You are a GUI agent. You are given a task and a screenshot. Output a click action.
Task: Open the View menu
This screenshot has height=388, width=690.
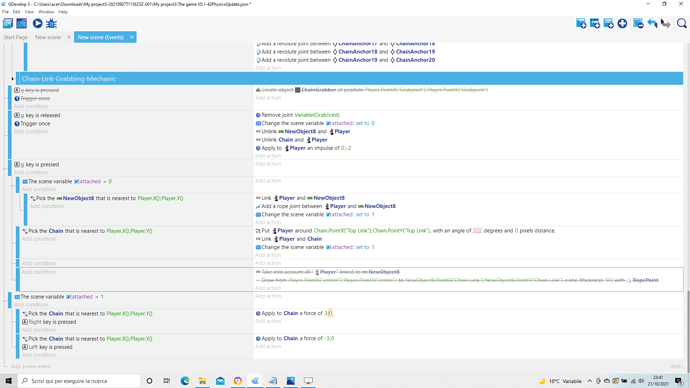pos(29,12)
